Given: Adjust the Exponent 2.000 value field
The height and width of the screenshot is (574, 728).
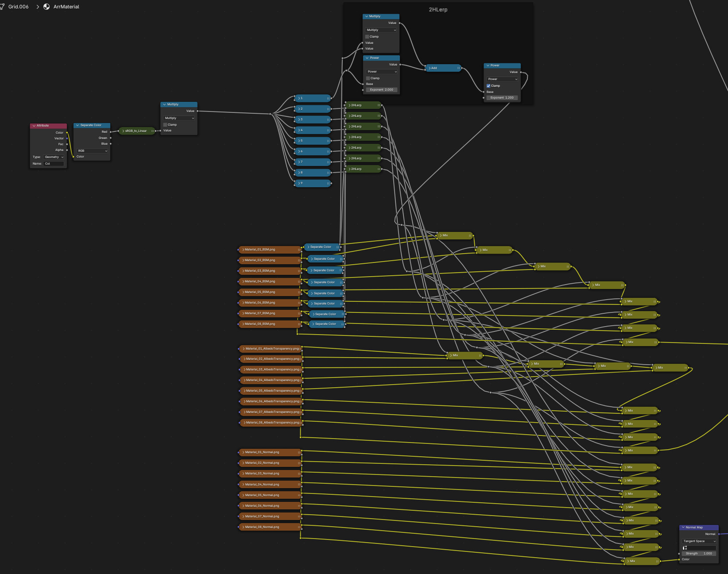Looking at the screenshot, I should [x=382, y=90].
